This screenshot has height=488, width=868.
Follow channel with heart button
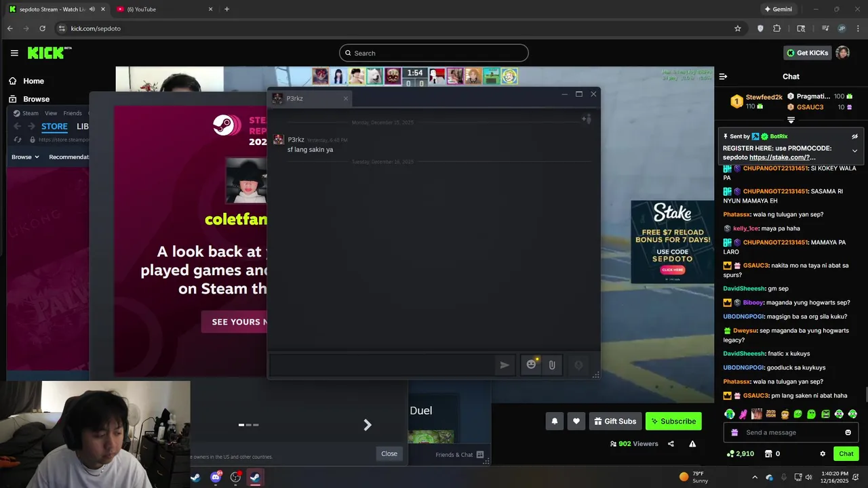click(x=576, y=421)
